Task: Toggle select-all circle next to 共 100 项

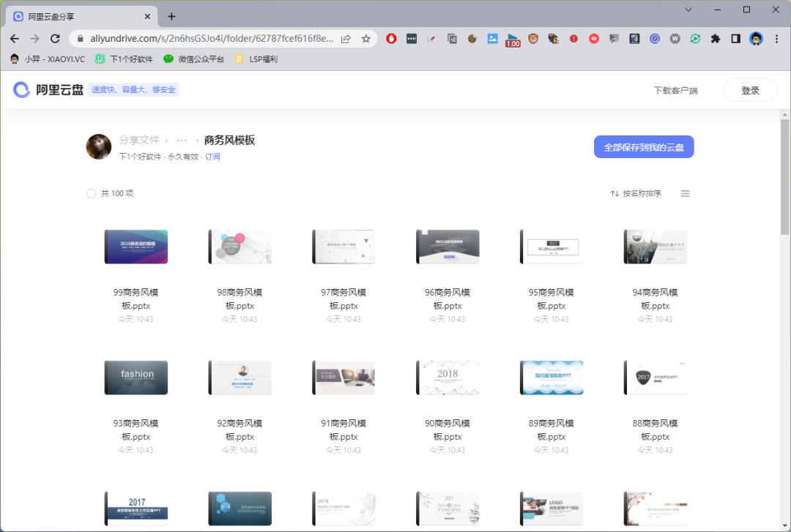Action: coord(92,194)
